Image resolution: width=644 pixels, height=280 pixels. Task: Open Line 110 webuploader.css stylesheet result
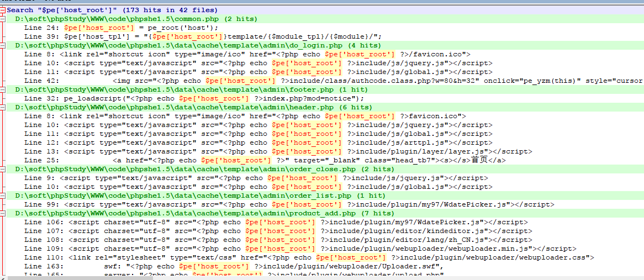pyautogui.click(x=309, y=257)
